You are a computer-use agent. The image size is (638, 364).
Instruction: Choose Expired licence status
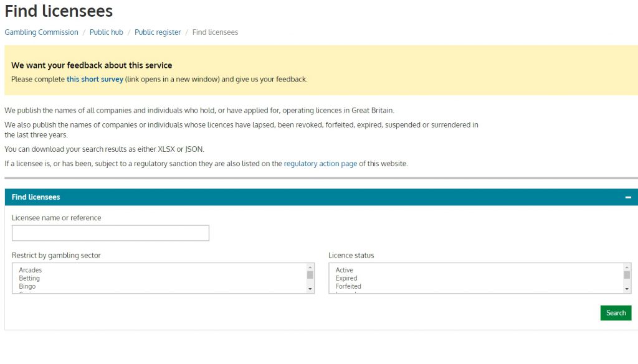[x=346, y=278]
